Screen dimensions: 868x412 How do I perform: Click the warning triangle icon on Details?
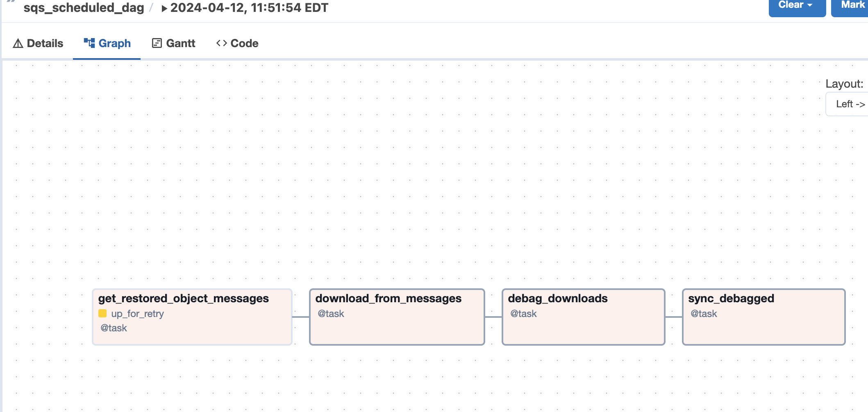pos(18,43)
